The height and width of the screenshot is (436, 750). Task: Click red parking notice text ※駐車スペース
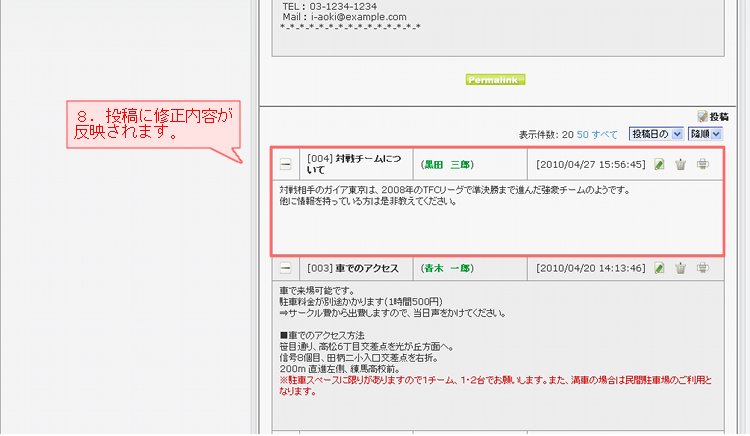(496, 385)
